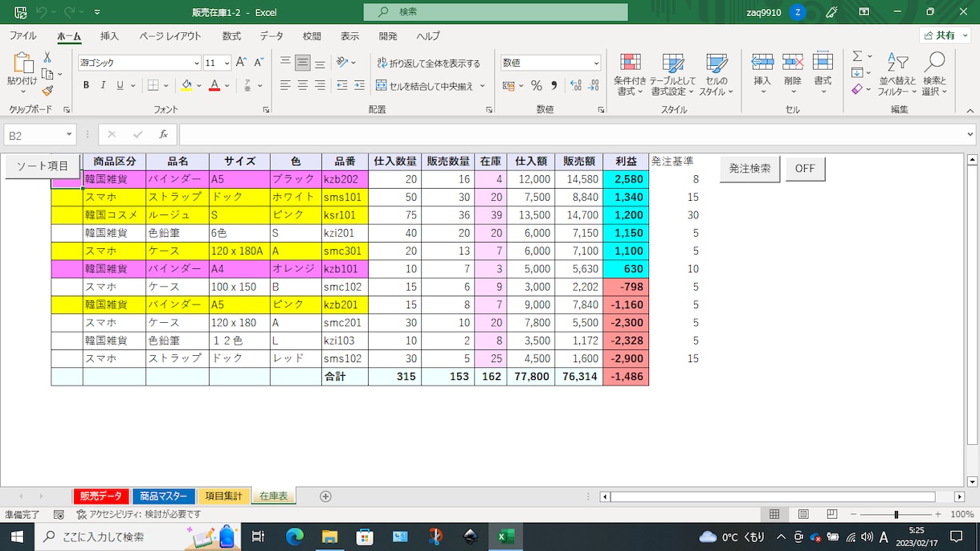Screen dimensions: 980x551
Task: Open Sort & Filter (並べ替えとフィルター)
Action: click(897, 75)
